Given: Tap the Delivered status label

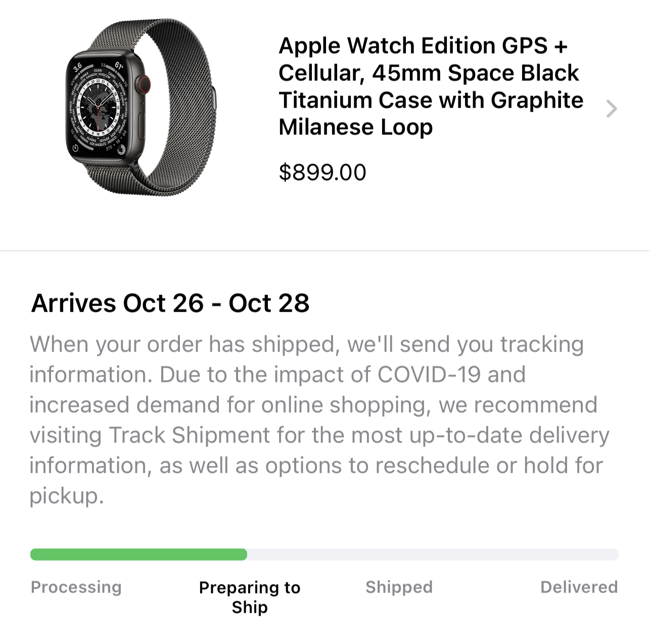Looking at the screenshot, I should point(579,587).
